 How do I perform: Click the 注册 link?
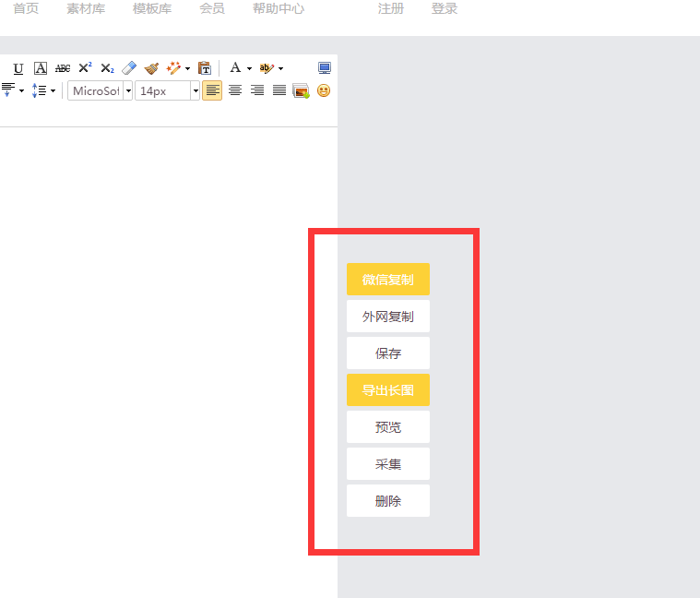pyautogui.click(x=391, y=8)
